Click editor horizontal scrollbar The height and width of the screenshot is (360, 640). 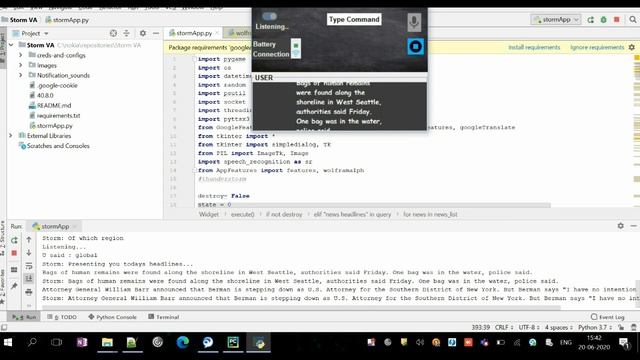click(x=374, y=205)
